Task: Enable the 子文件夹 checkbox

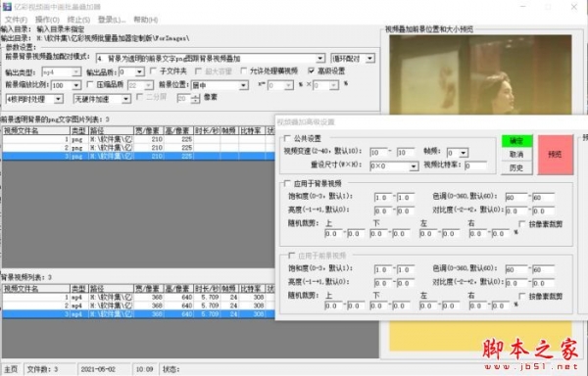Action: (153, 70)
